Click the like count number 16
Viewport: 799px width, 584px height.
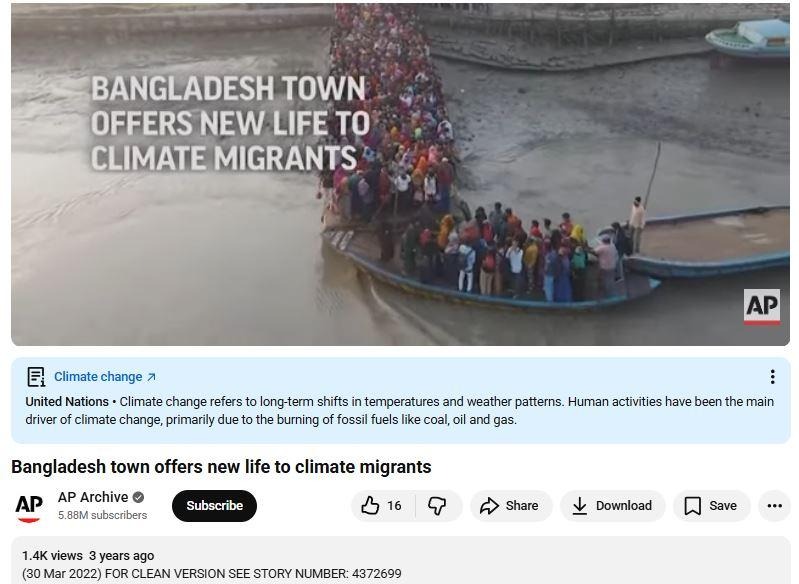pyautogui.click(x=394, y=506)
